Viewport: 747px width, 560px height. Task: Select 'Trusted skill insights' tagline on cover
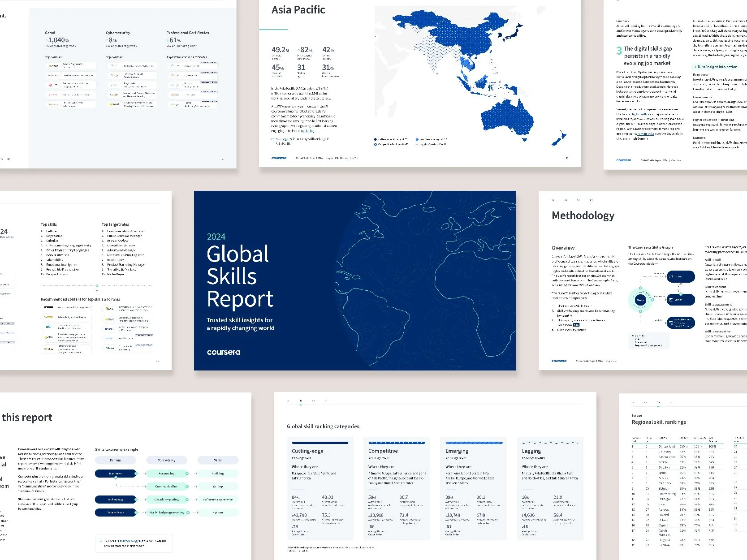pyautogui.click(x=240, y=324)
